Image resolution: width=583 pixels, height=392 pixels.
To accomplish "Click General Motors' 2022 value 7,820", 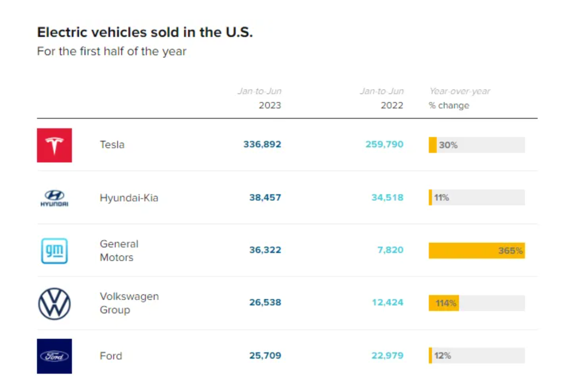I will [390, 250].
